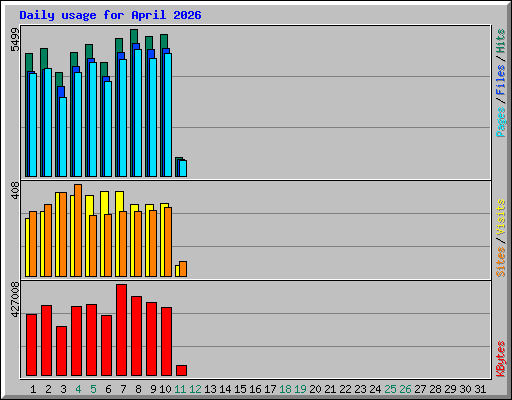Click day 13 on the x-axis

pyautogui.click(x=210, y=389)
